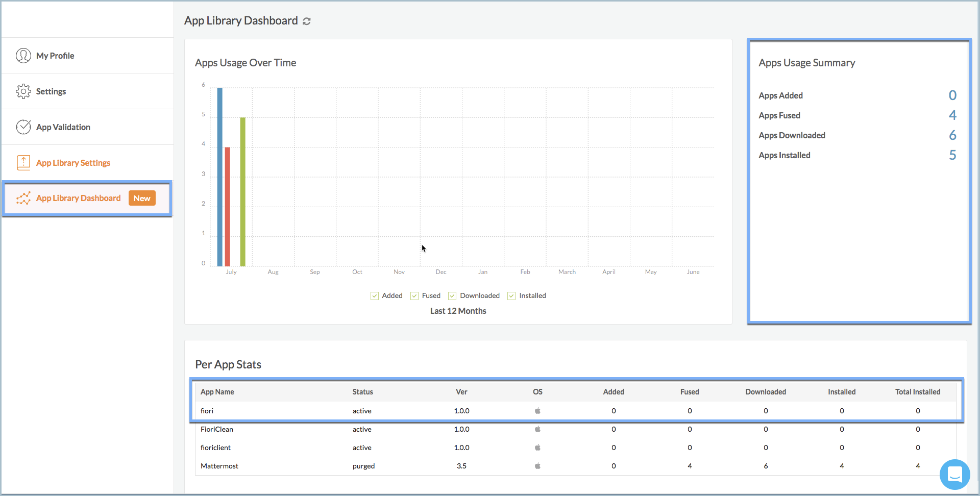The width and height of the screenshot is (980, 496).
Task: Click the Apple OS icon in FioriClean row
Action: [x=537, y=429]
